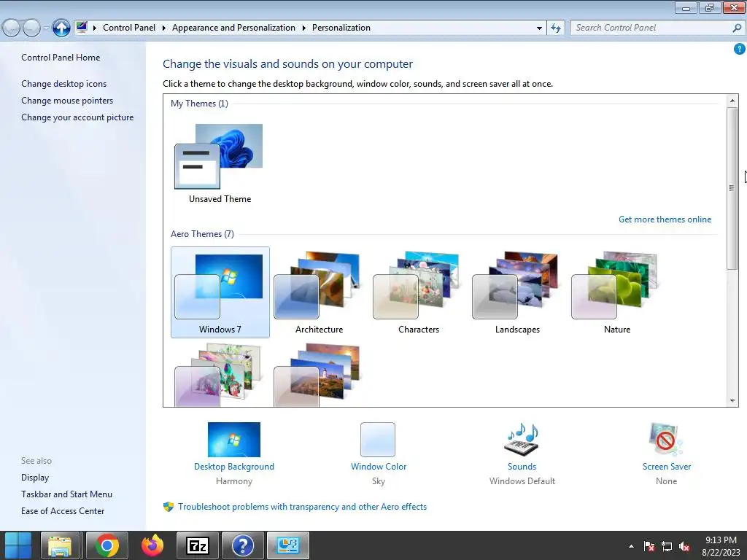747x560 pixels.
Task: Click the Back navigation arrow
Action: pos(12,28)
